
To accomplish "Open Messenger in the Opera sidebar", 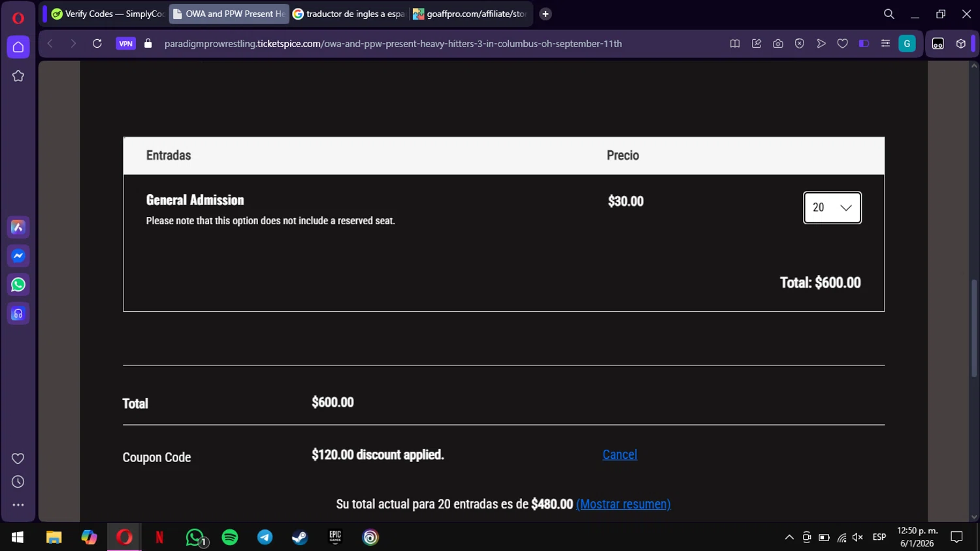I will click(x=18, y=256).
